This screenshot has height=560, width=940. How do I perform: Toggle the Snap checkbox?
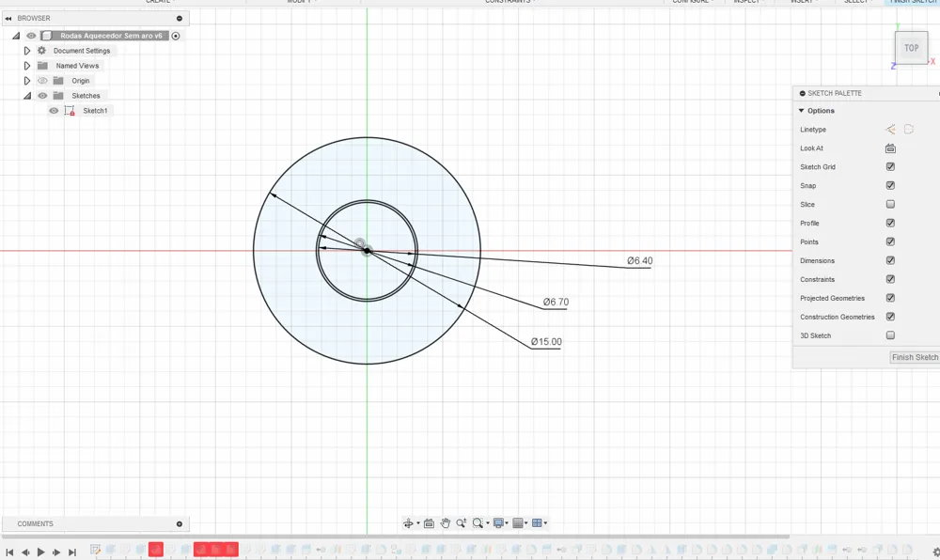coord(890,186)
